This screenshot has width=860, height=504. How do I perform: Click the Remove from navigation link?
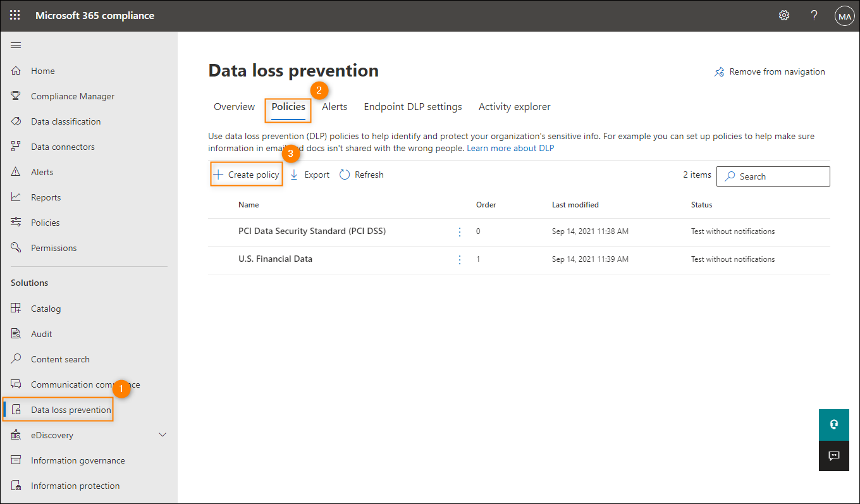click(x=777, y=72)
